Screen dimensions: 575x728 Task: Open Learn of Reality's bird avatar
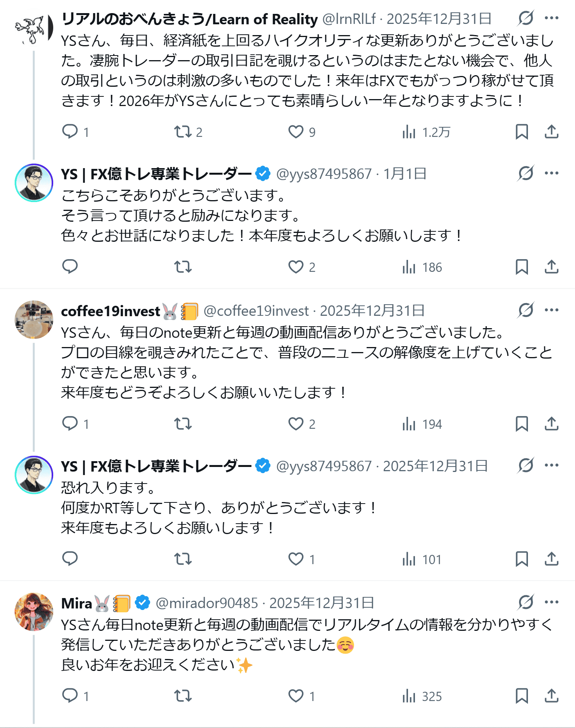pos(34,29)
